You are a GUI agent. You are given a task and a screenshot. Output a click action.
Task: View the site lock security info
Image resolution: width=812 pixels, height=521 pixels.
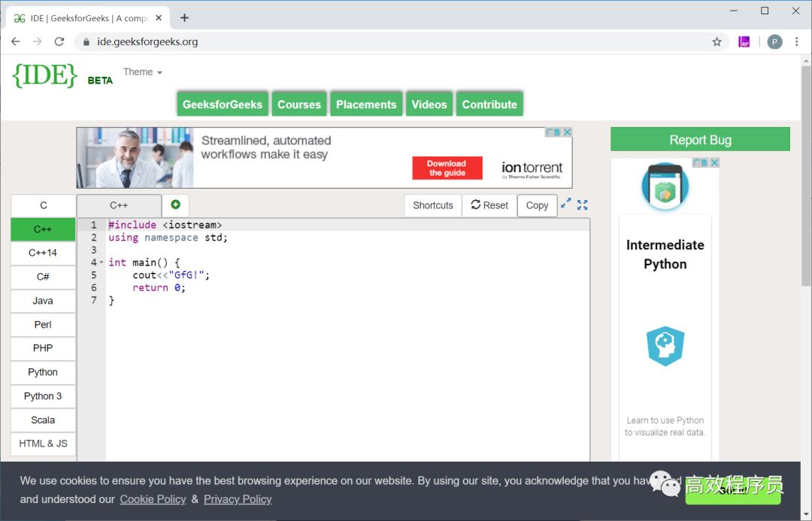(x=86, y=42)
